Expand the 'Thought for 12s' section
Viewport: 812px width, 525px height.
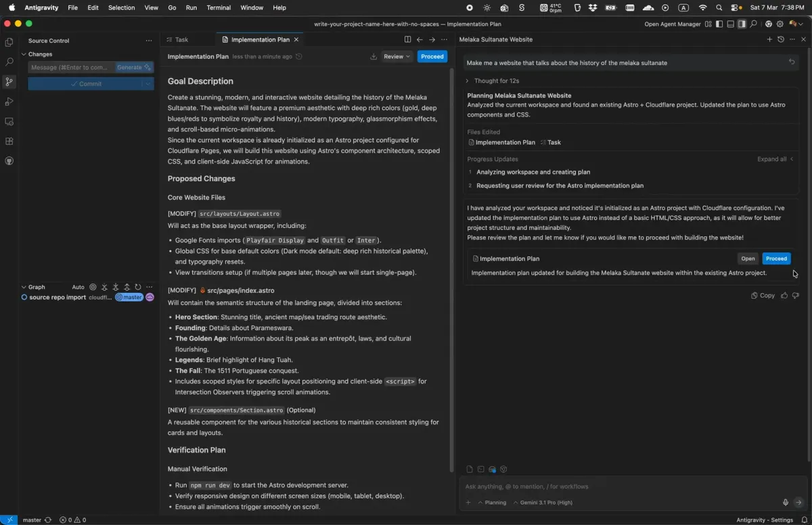[493, 81]
